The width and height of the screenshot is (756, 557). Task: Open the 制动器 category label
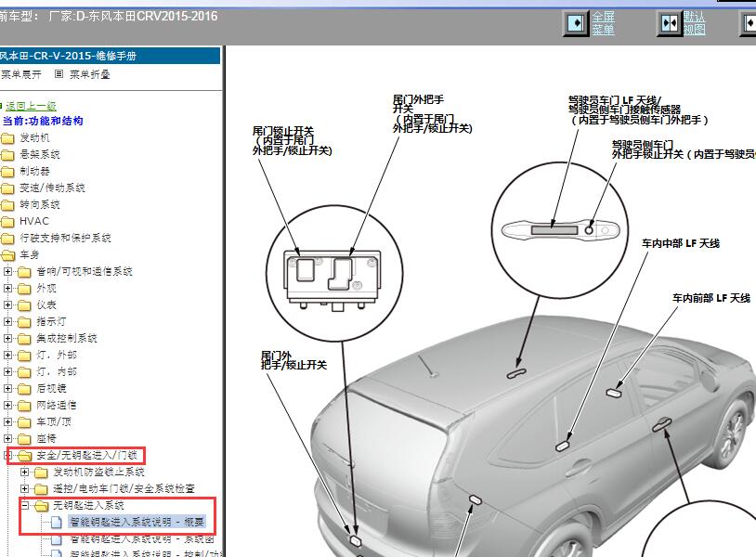point(34,171)
